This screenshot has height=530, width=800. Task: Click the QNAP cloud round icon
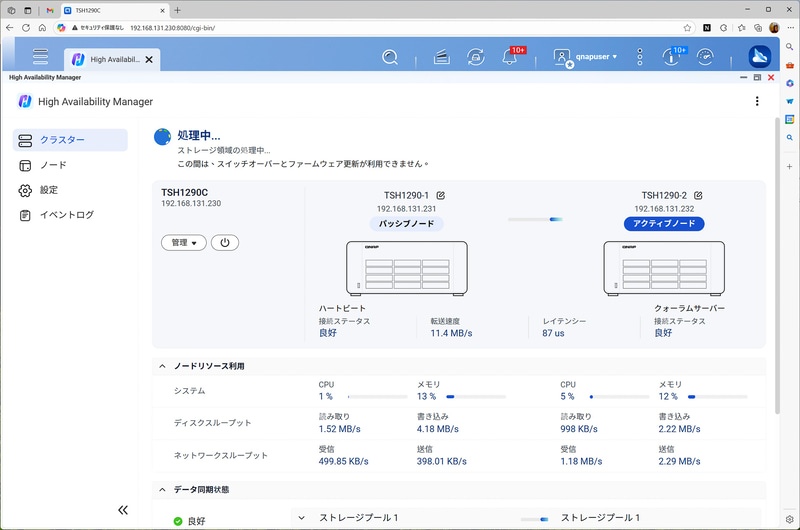coord(759,57)
